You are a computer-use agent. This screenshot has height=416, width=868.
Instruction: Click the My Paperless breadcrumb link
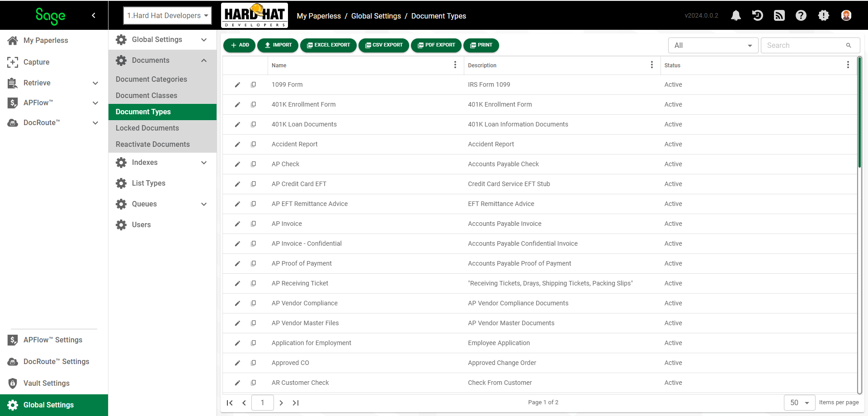click(x=319, y=16)
